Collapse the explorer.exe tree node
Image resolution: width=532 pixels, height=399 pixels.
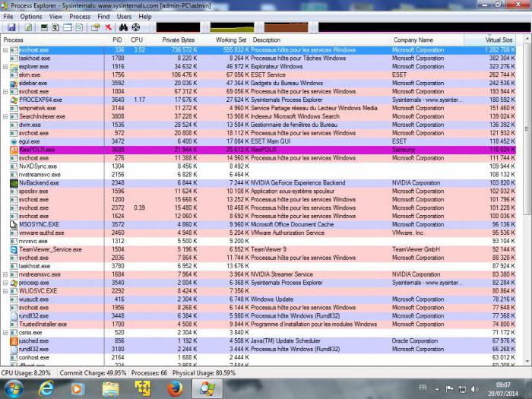tap(5, 67)
